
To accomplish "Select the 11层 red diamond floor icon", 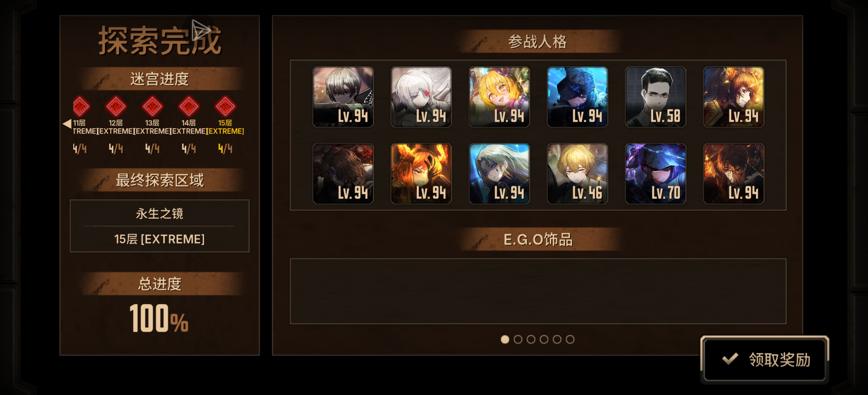I will coord(81,107).
